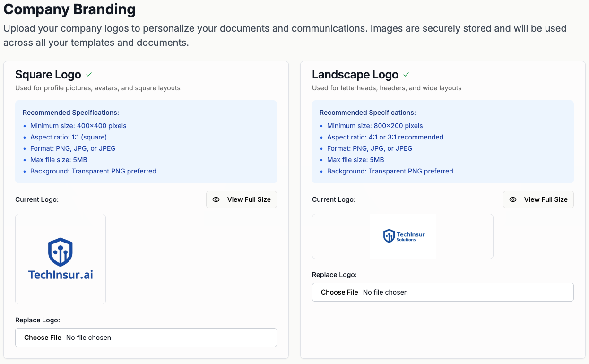Click the eye icon in the Square Logo View Full Size button
589x364 pixels.
[216, 199]
